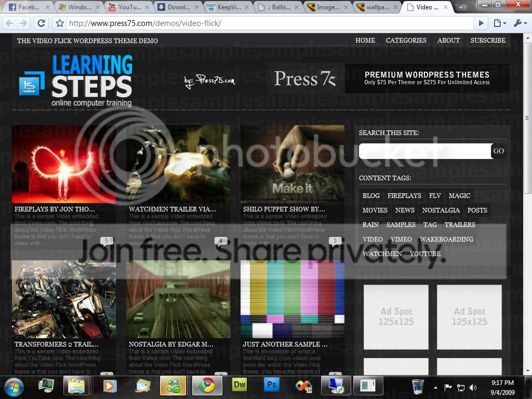Viewport: 532px width, 399px height.
Task: Click the Learning Steps logo
Action: point(76,80)
